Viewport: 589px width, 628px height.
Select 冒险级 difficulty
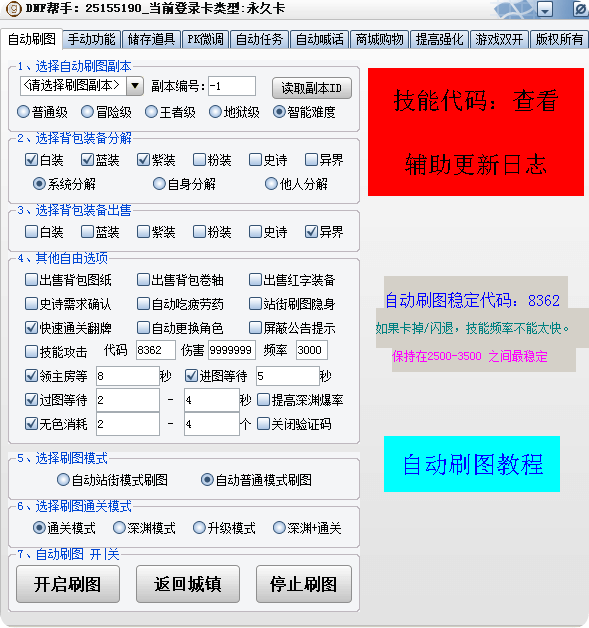point(106,112)
